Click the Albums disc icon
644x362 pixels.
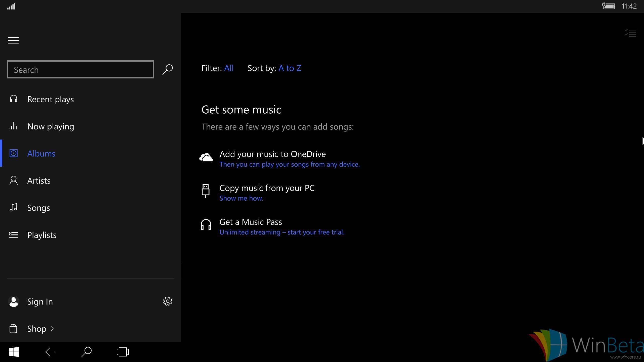click(x=14, y=153)
